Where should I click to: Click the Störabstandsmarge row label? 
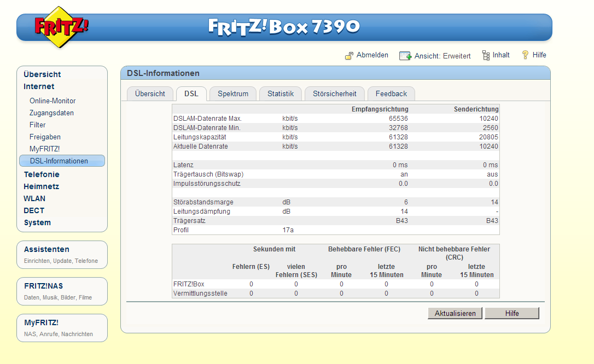click(x=203, y=202)
